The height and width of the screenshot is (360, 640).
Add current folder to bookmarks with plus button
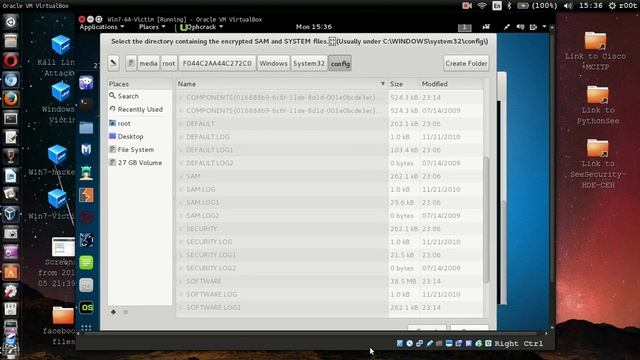tap(113, 312)
